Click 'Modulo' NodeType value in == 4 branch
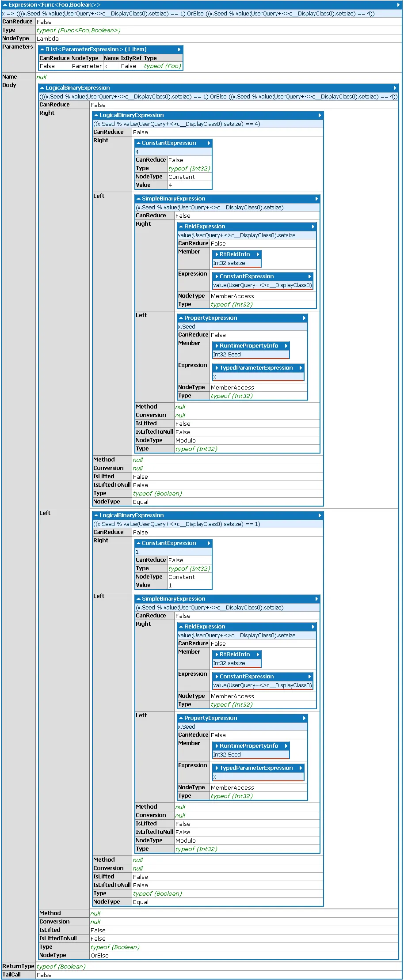 [x=186, y=441]
